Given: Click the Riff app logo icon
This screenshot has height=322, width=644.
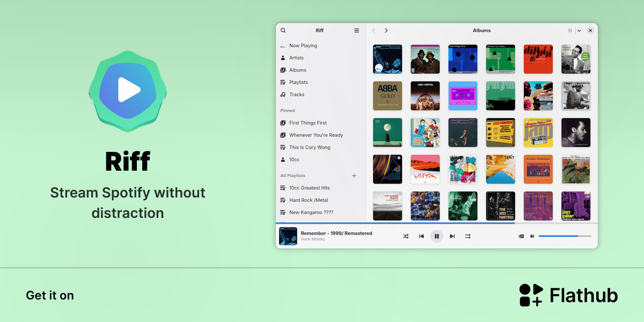Looking at the screenshot, I should tap(128, 91).
